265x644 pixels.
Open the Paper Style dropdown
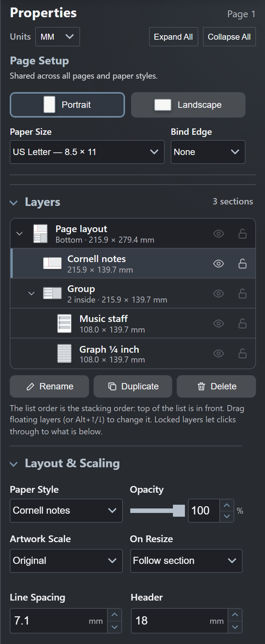pyautogui.click(x=66, y=511)
